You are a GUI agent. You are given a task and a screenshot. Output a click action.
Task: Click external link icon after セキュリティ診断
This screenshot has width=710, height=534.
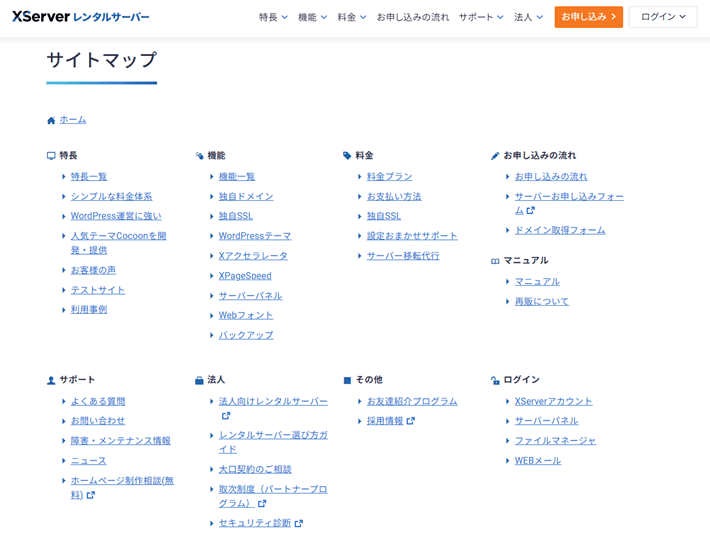(298, 523)
